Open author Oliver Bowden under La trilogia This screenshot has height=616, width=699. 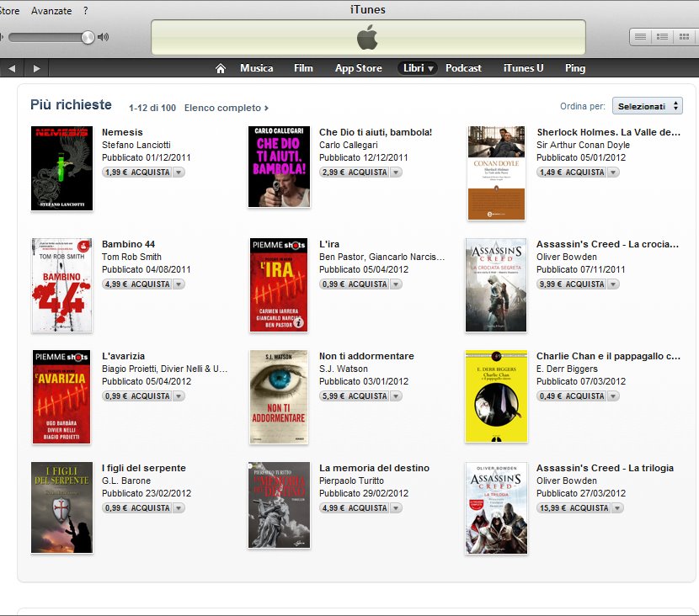coord(567,481)
